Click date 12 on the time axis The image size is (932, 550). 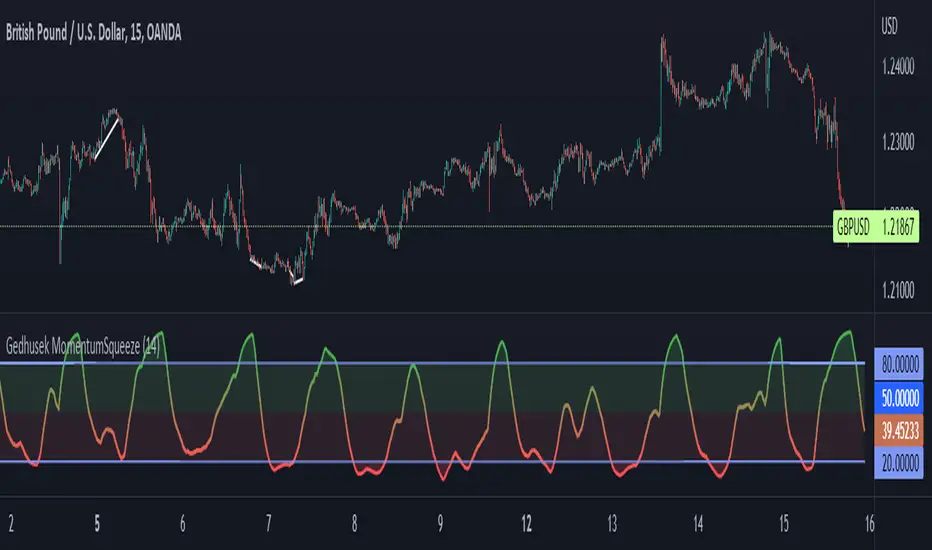526,522
